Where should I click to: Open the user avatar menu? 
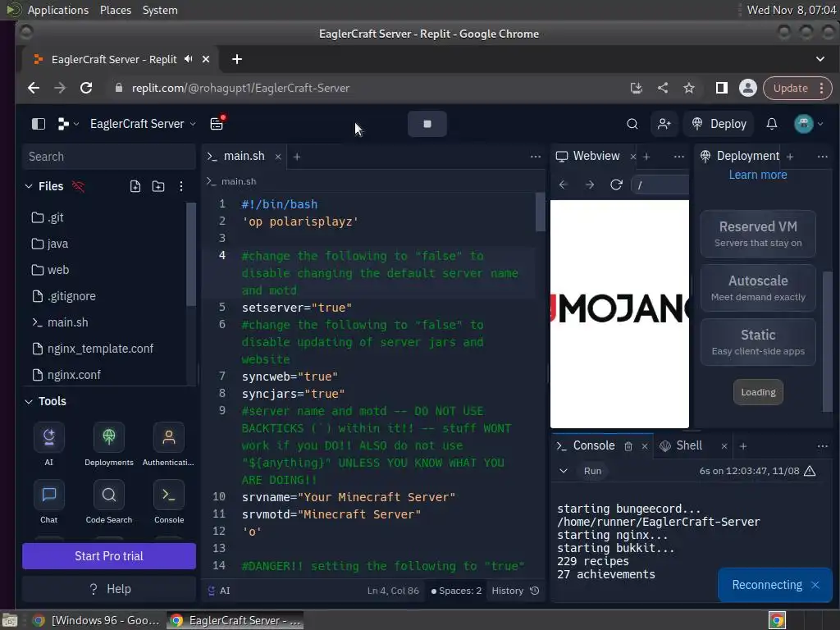point(808,124)
